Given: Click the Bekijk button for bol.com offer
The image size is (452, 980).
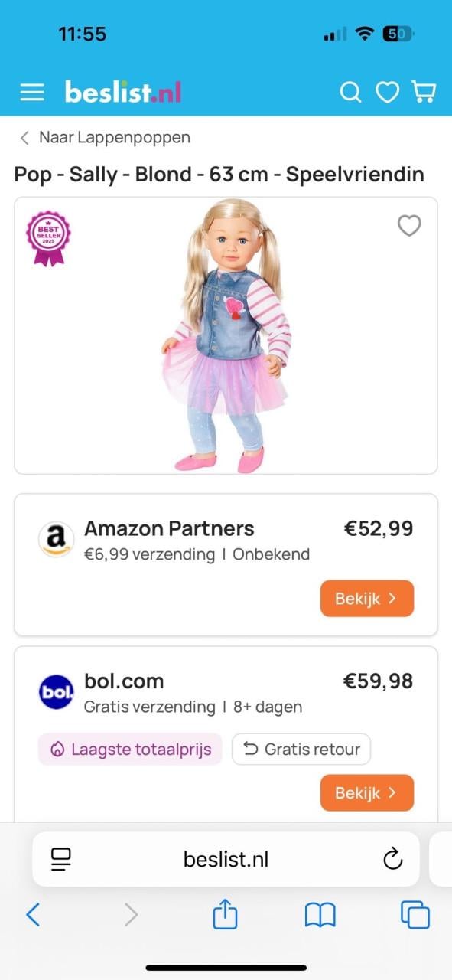Looking at the screenshot, I should point(367,793).
